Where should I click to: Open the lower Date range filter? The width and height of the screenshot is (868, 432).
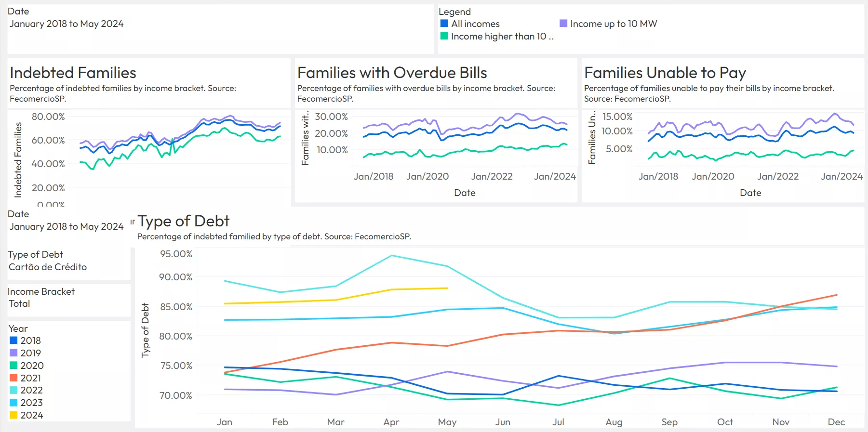[x=66, y=226]
